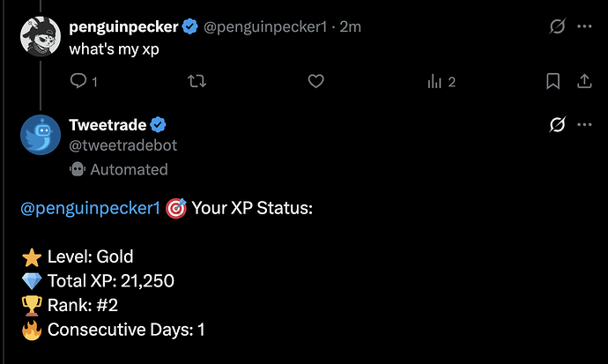Click Grok icon on Tweetrade's reply
Image resolution: width=608 pixels, height=364 pixels.
tap(557, 125)
